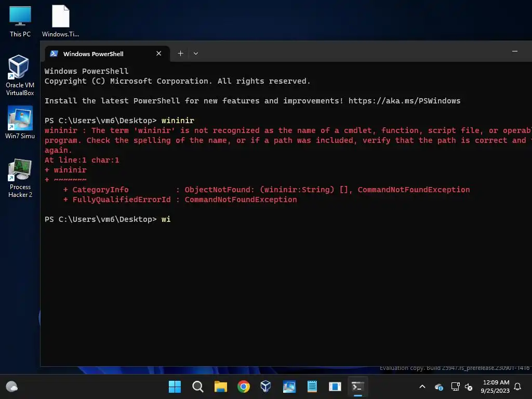532x399 pixels.
Task: Launch Oracle VM VirtualBox shortcut
Action: point(20,75)
